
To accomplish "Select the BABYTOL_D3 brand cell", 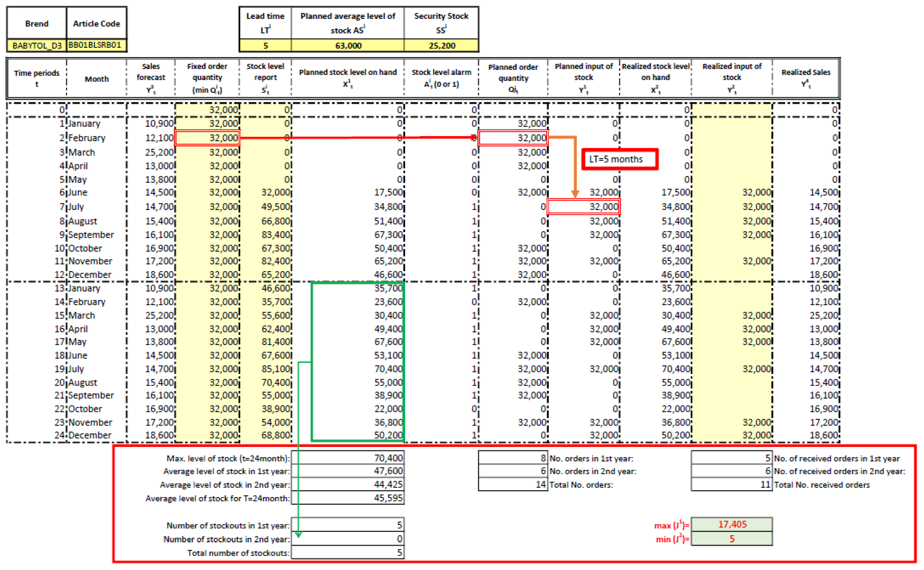I will tap(37, 46).
